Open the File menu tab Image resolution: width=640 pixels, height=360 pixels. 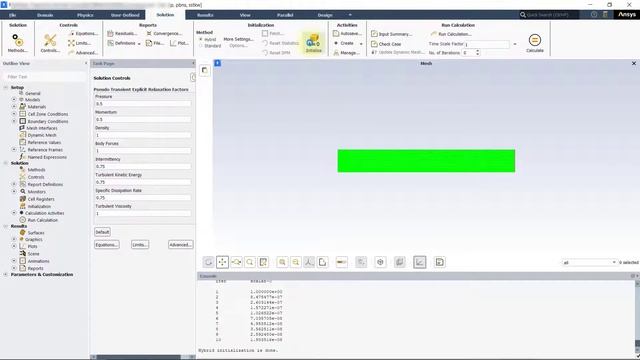tap(13, 15)
